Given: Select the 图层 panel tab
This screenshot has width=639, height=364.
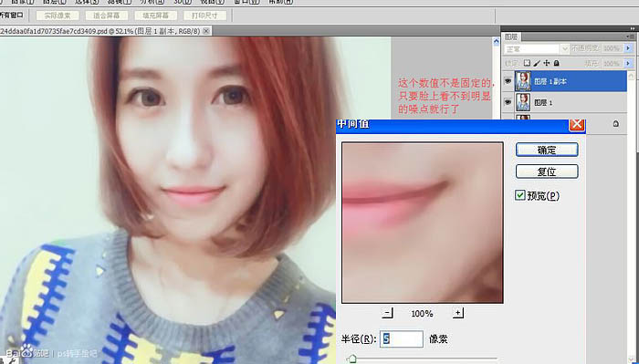Looking at the screenshot, I should point(511,36).
